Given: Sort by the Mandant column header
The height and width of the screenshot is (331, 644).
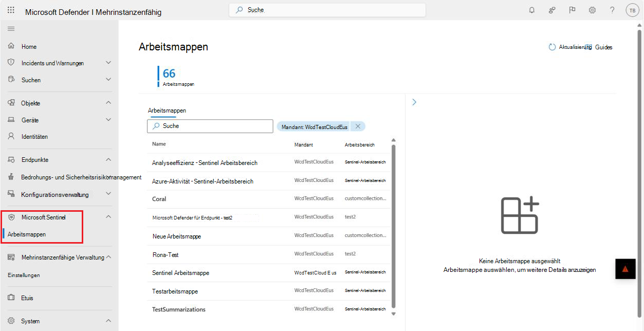Looking at the screenshot, I should tap(304, 145).
